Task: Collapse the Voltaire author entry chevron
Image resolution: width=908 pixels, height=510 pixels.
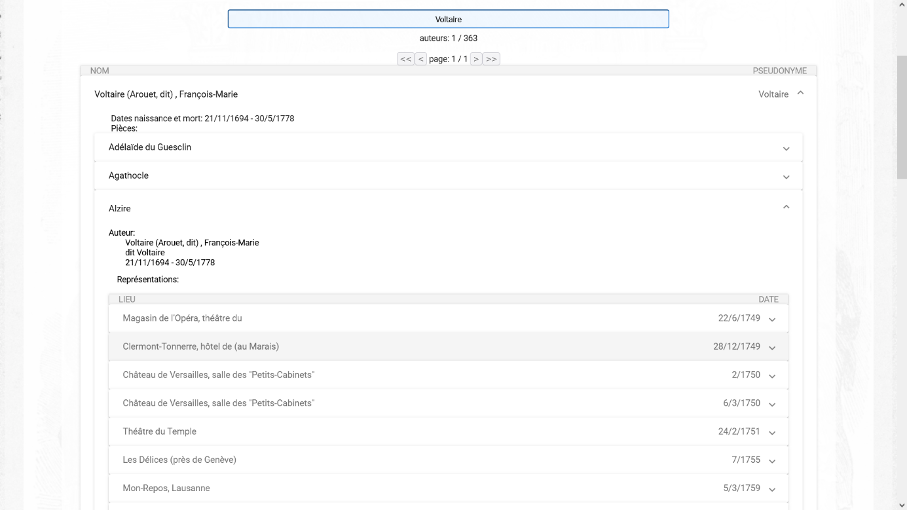Action: (800, 94)
